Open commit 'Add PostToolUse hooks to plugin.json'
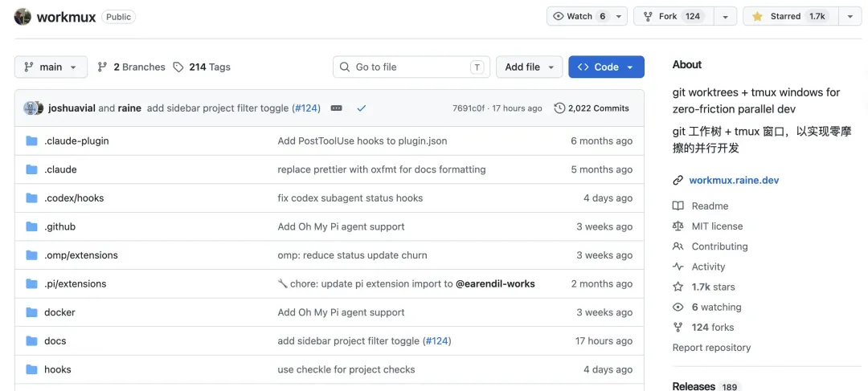 click(x=362, y=141)
